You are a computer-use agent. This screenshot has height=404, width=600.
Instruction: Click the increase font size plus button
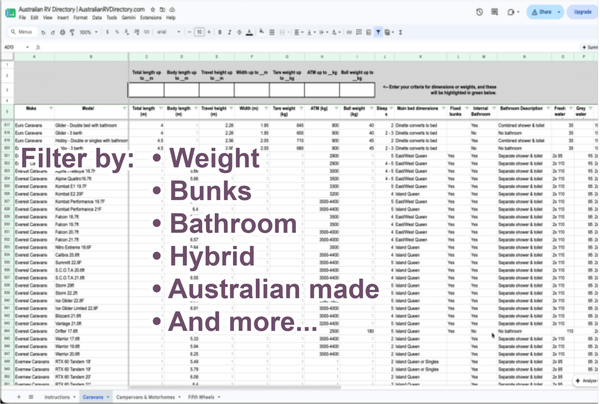pos(209,32)
